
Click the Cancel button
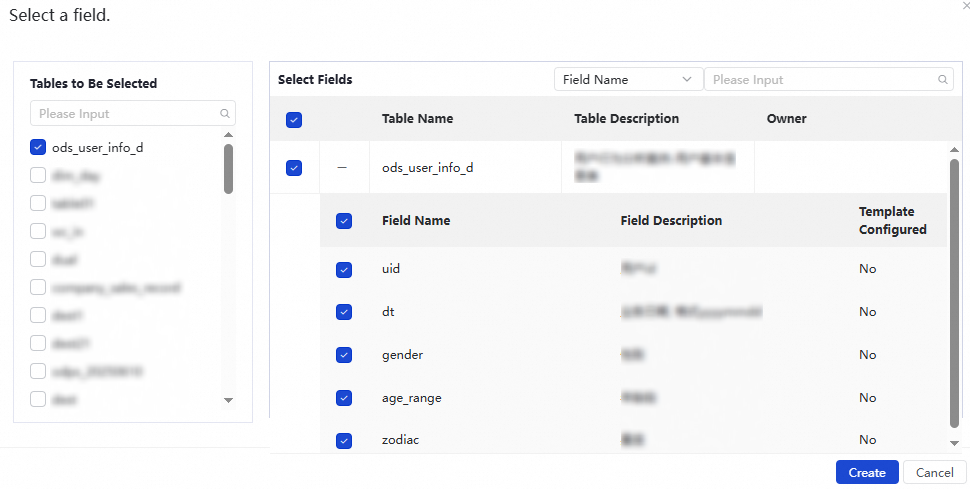pos(934,473)
